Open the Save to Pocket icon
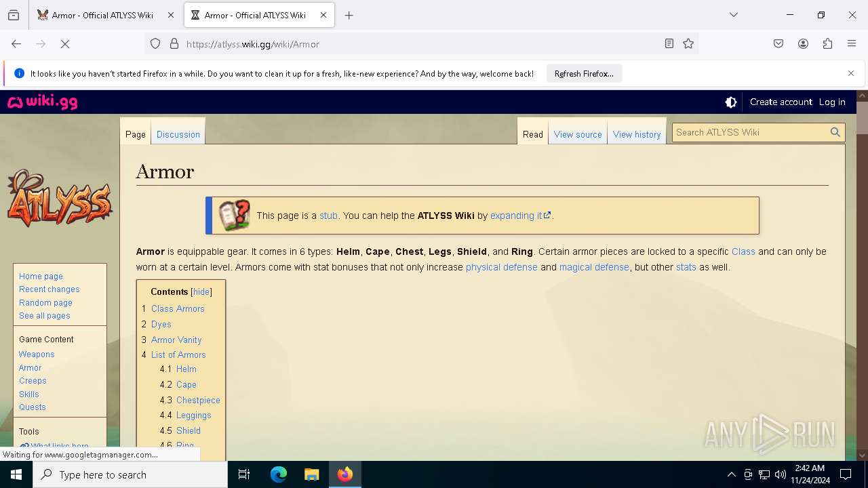The image size is (868, 488). (x=778, y=43)
